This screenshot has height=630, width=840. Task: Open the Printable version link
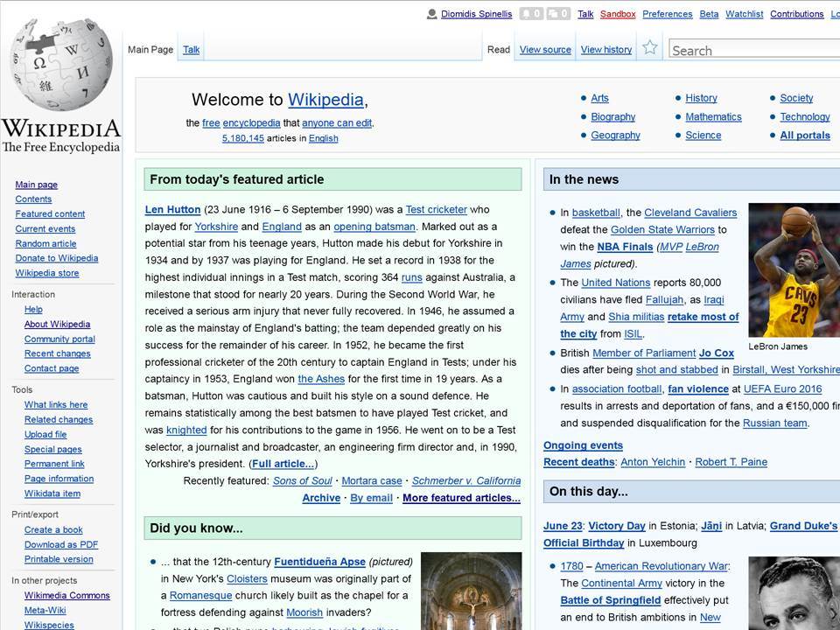[x=59, y=559]
